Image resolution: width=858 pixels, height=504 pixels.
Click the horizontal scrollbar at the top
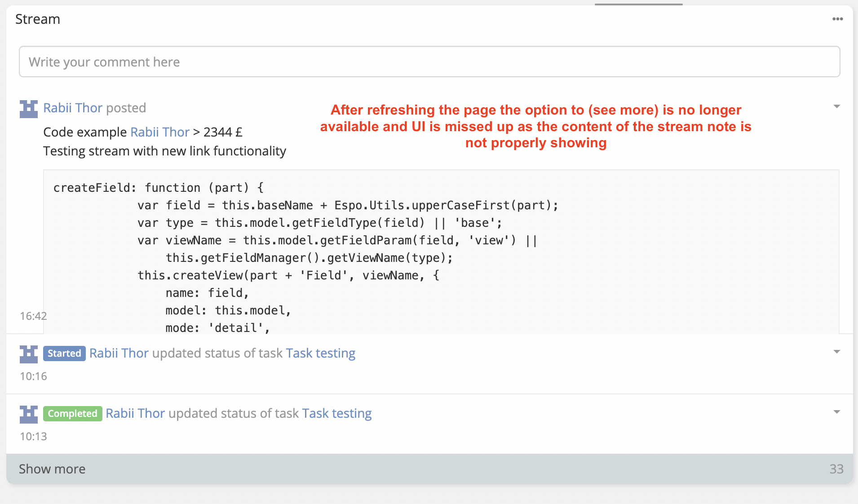pos(638,4)
